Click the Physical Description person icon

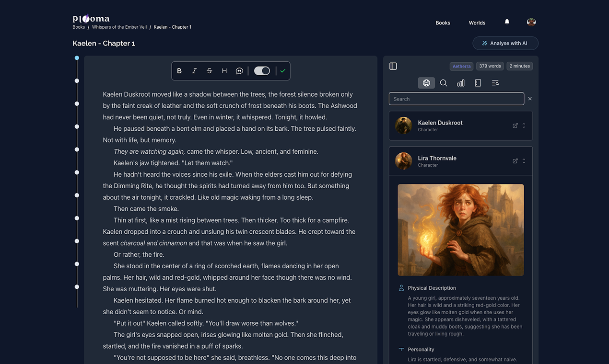point(401,288)
